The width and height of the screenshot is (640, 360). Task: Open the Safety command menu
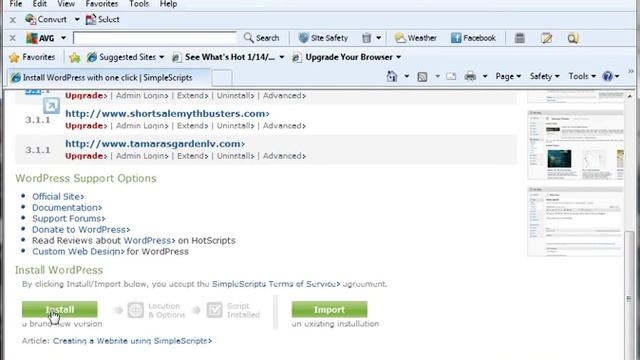pos(544,76)
